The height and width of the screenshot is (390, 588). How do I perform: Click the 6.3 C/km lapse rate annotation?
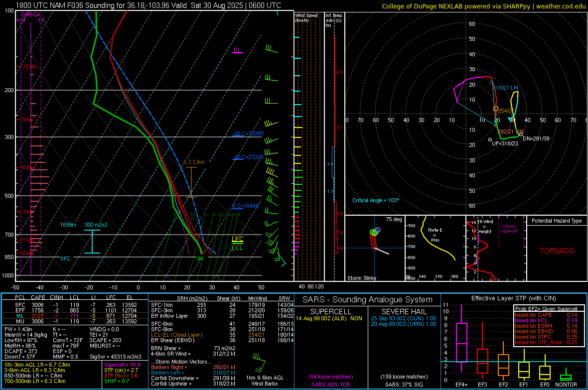coord(194,162)
